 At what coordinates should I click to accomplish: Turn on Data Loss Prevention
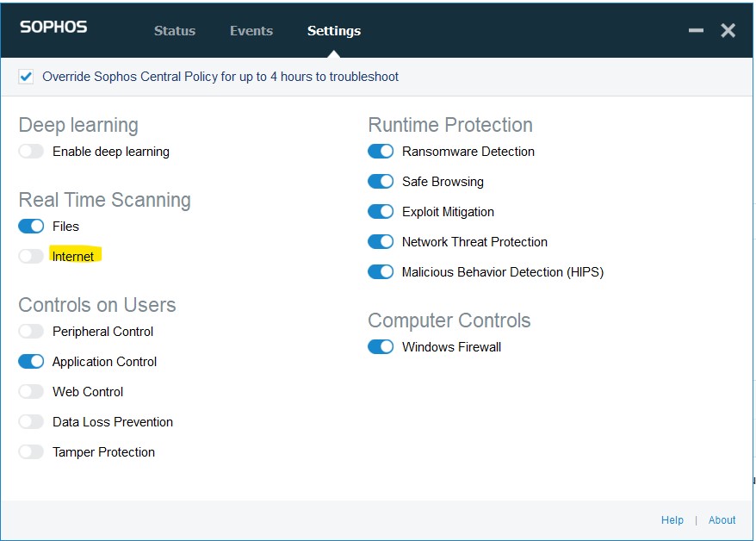31,422
